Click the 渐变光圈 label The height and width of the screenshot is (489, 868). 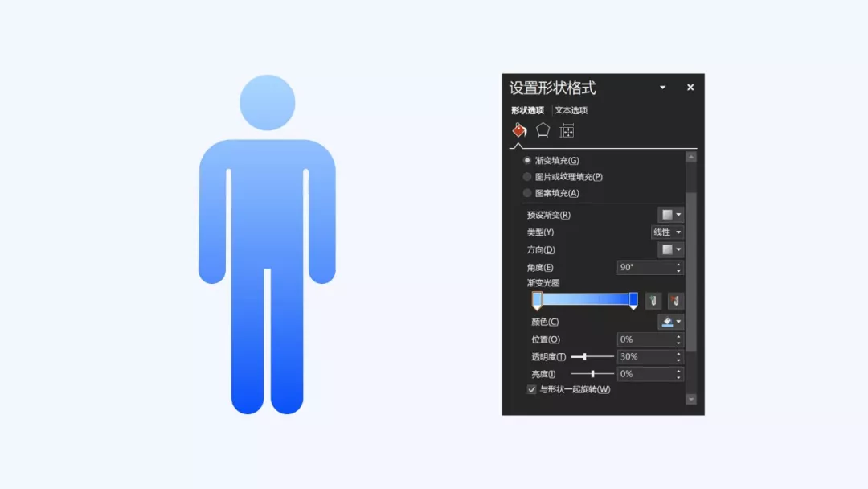[x=543, y=283]
